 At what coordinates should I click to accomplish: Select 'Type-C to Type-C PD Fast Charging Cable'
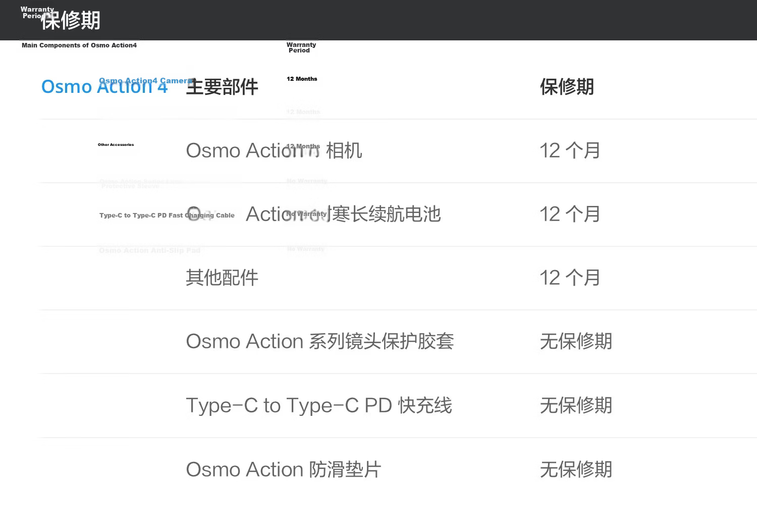pyautogui.click(x=167, y=216)
